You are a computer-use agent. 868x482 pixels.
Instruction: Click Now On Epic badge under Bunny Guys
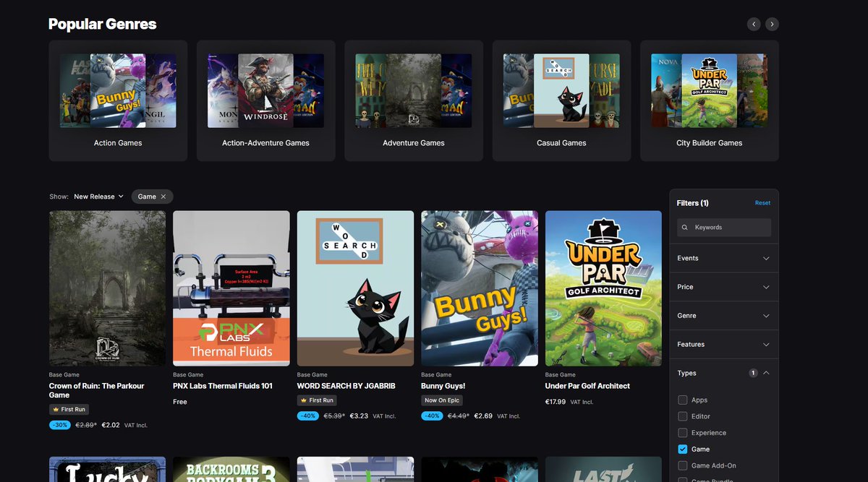pyautogui.click(x=442, y=400)
